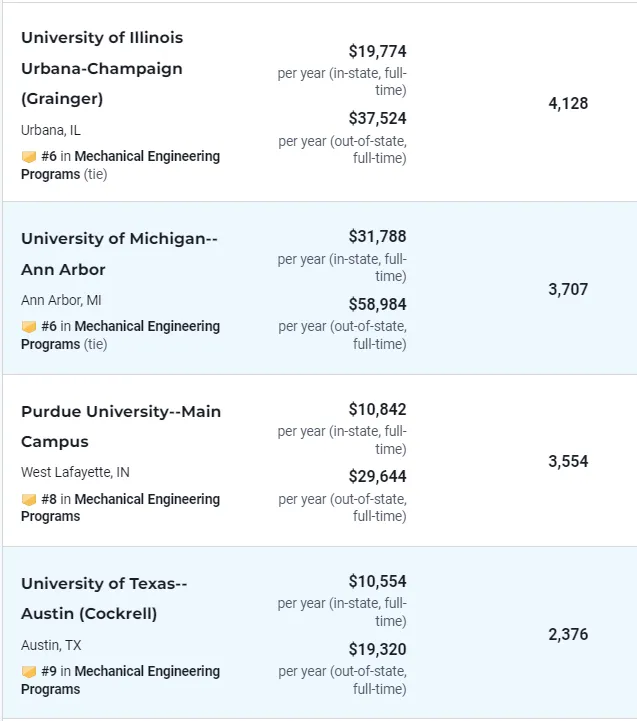This screenshot has height=721, width=637.
Task: Click Illinois Mechanical Engineering Programs ranking link
Action: [147, 157]
